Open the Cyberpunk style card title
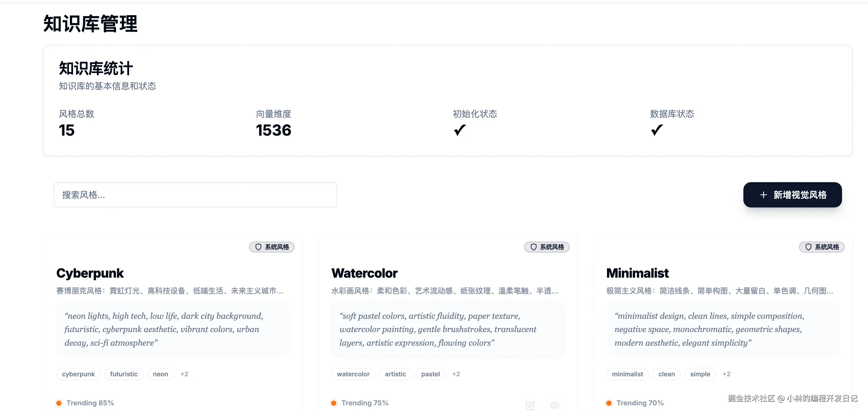The image size is (868, 413). (90, 273)
